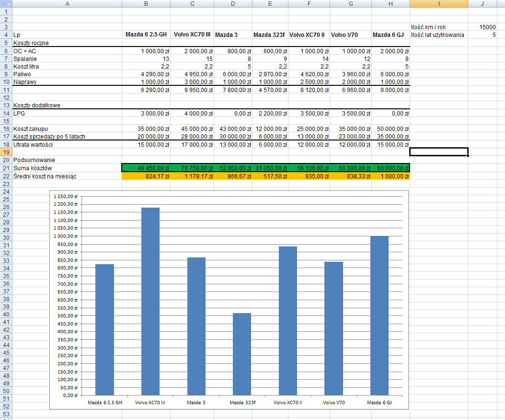Click the 'Mazda 6 2.5 GH' header cell
Viewport: 505px width, 420px height.
pos(146,35)
